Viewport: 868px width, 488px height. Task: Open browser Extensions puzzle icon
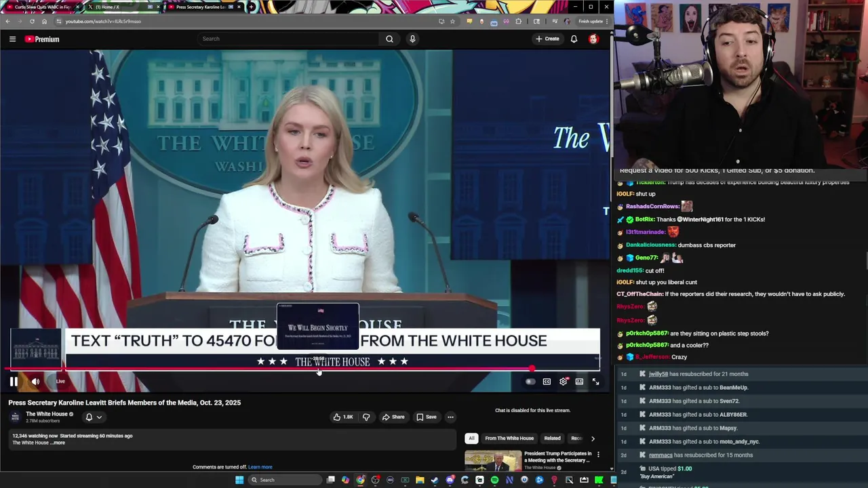coord(519,21)
